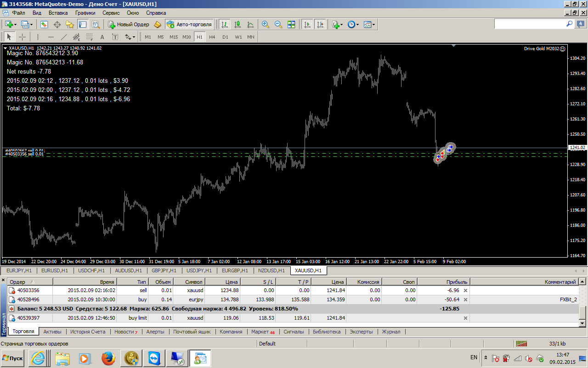Click the zoom out magnifier icon
This screenshot has width=588, height=368.
point(278,24)
